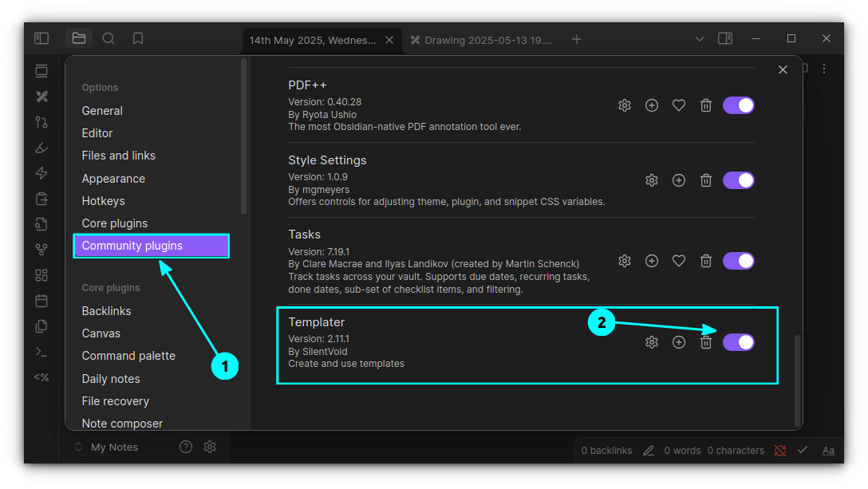The width and height of the screenshot is (868, 489).
Task: Open search in the top bar
Action: pos(108,38)
